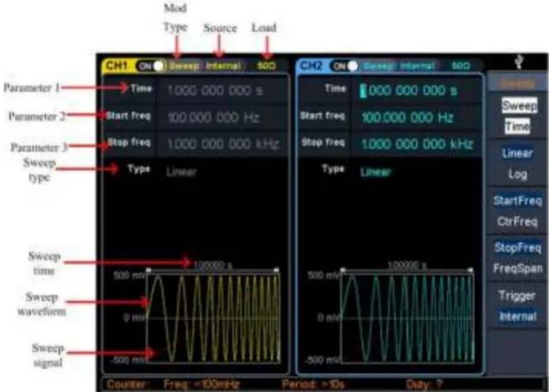Click the CH1 Time parameter label

[141, 89]
